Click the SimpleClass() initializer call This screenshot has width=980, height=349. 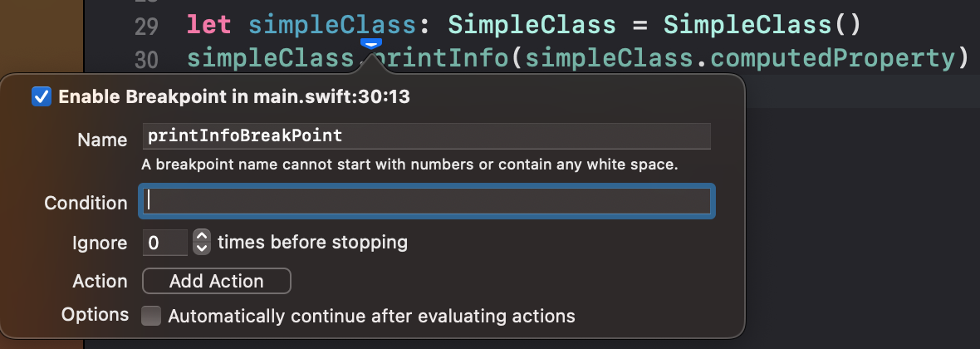coord(762,25)
